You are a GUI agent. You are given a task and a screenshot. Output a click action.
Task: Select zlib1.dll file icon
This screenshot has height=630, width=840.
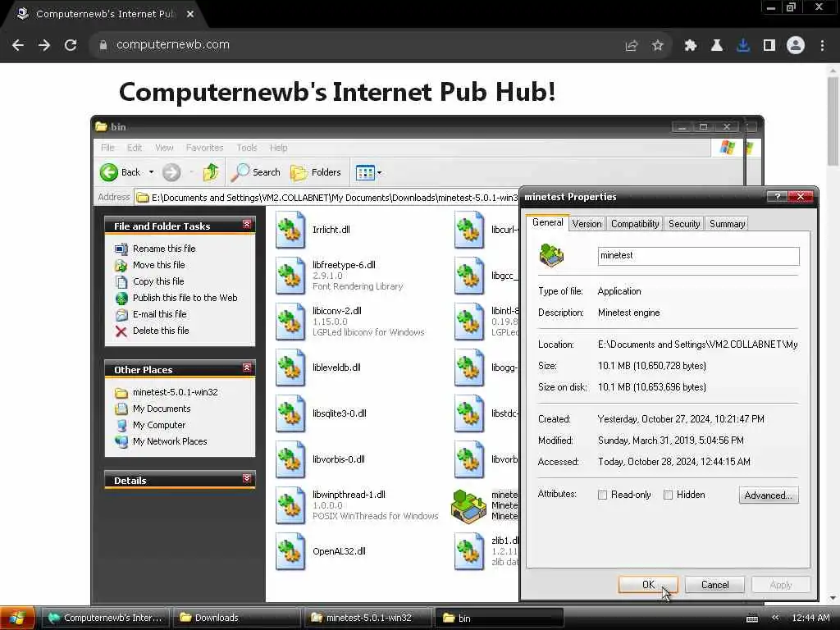click(469, 551)
